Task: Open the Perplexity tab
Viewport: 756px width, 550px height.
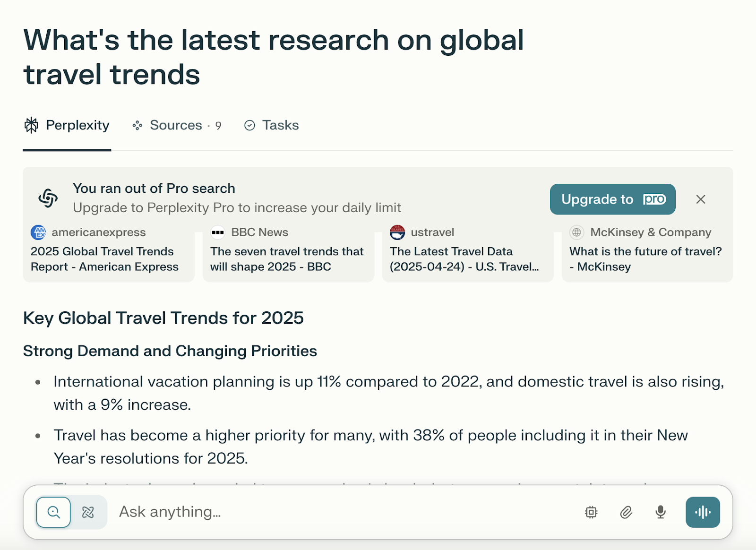Action: [67, 125]
